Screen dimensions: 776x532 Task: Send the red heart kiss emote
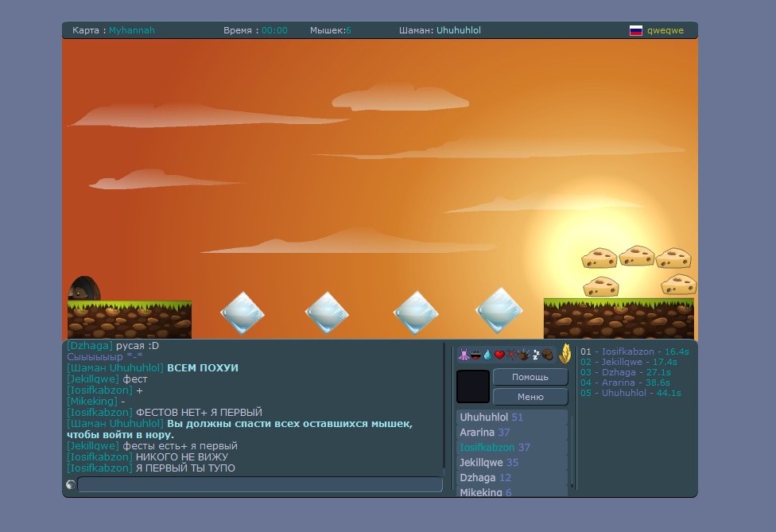499,355
